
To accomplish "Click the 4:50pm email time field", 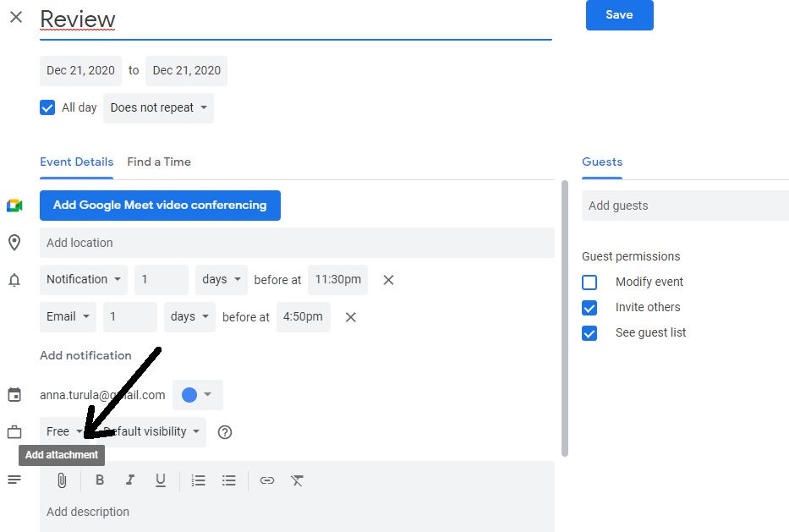I will point(304,316).
